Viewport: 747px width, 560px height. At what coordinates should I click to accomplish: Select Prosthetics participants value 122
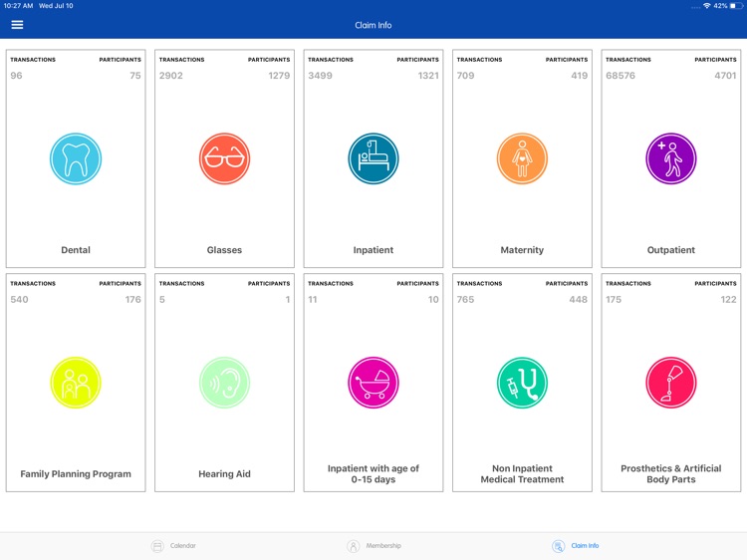[x=728, y=299]
